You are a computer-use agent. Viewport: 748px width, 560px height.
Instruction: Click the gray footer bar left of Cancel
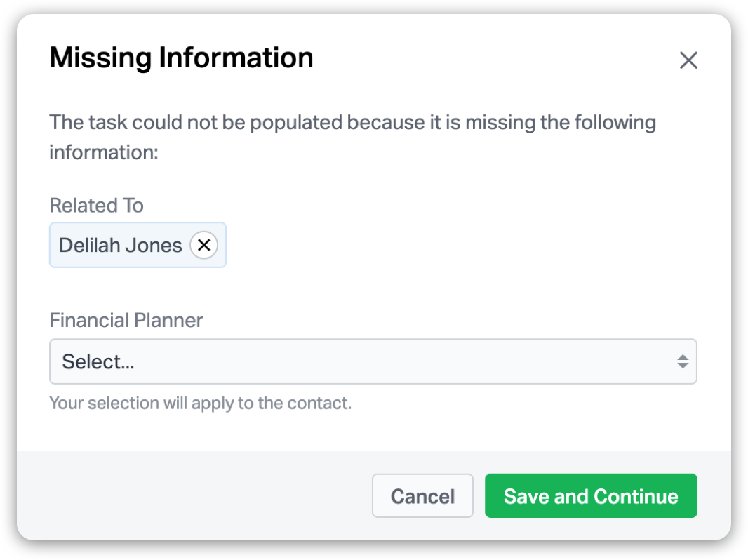[x=189, y=496]
